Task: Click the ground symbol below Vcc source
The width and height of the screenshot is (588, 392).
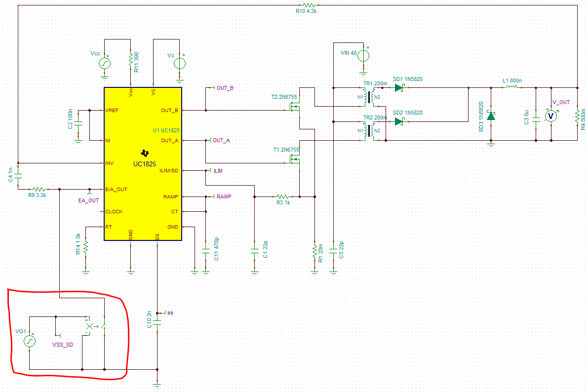Action: click(105, 77)
